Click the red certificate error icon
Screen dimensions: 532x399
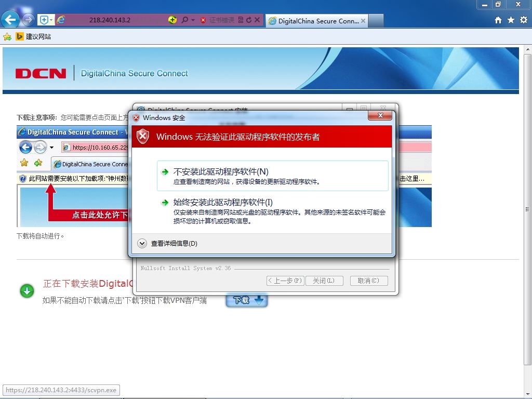203,20
